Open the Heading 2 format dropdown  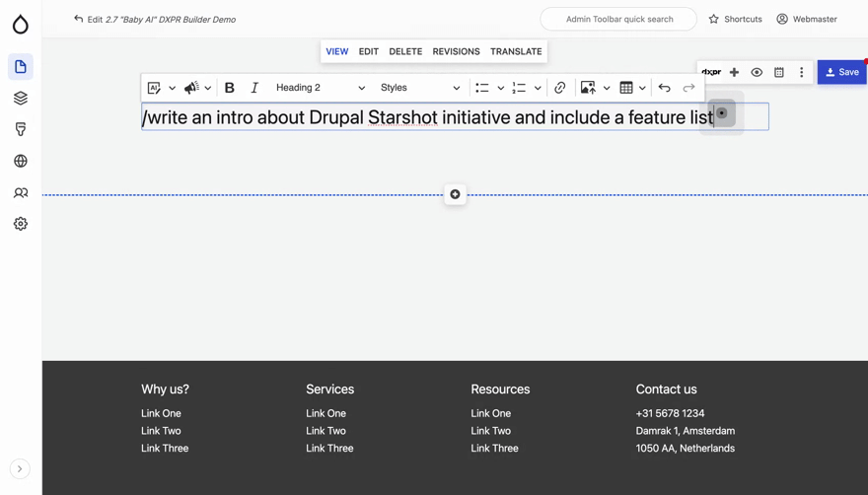pos(320,88)
